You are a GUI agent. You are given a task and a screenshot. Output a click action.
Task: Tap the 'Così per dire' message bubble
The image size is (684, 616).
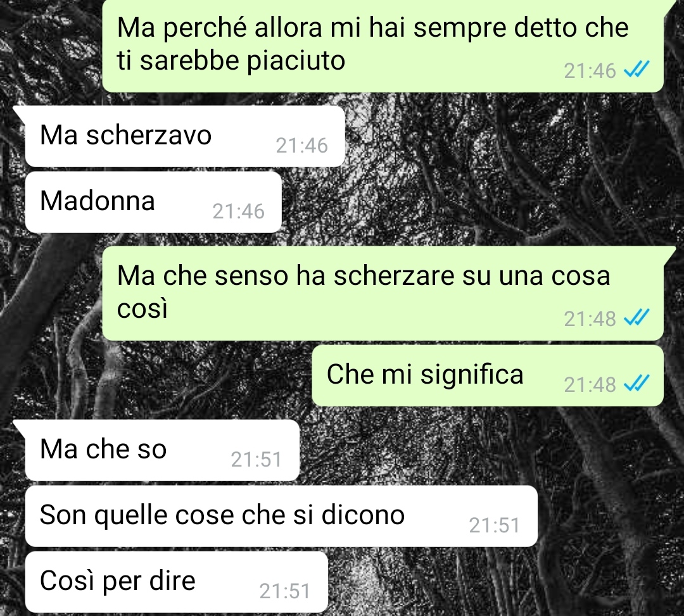176,582
